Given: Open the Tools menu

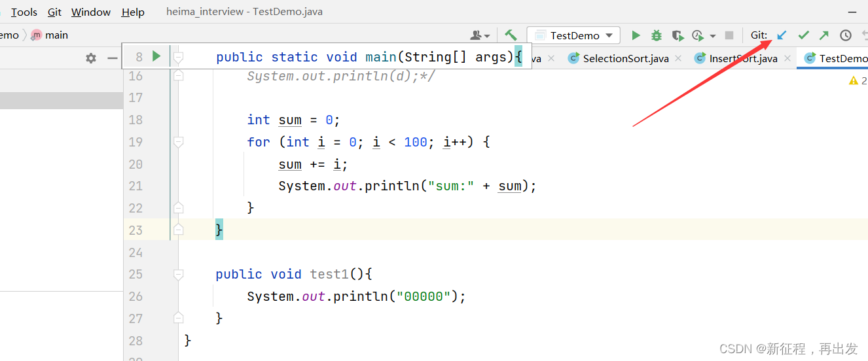Looking at the screenshot, I should pos(24,12).
